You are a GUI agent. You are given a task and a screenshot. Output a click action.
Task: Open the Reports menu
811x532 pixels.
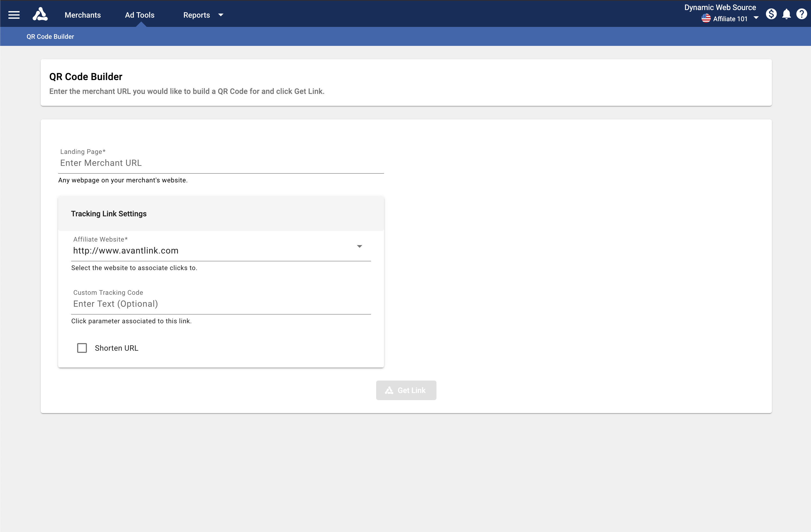click(197, 15)
